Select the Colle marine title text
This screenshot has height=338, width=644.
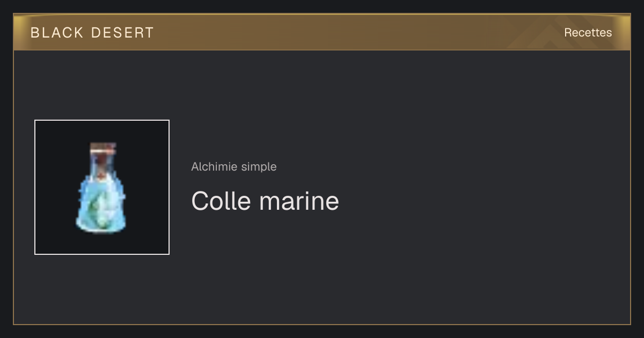tap(265, 201)
